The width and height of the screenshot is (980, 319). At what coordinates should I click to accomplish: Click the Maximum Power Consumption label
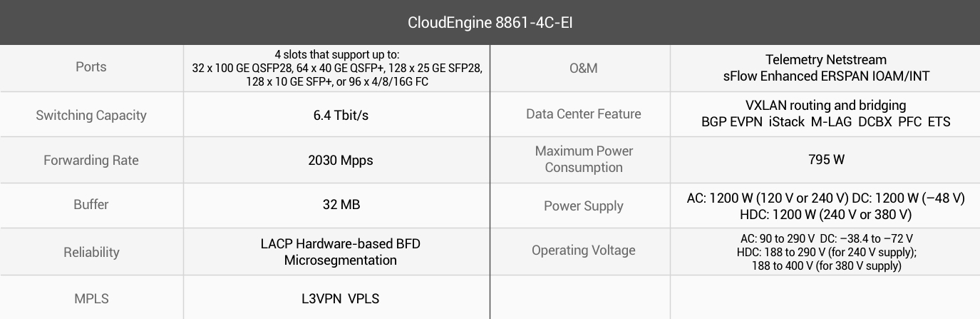click(584, 159)
